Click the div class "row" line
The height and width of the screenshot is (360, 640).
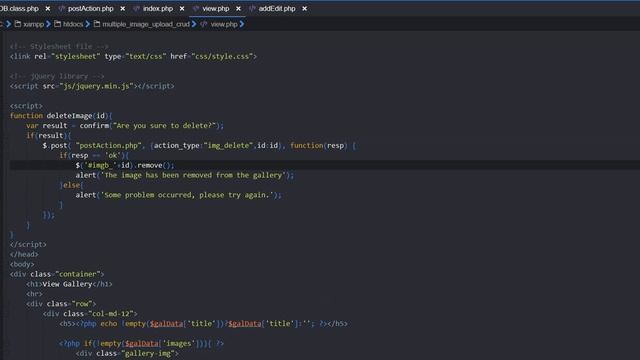click(x=61, y=304)
